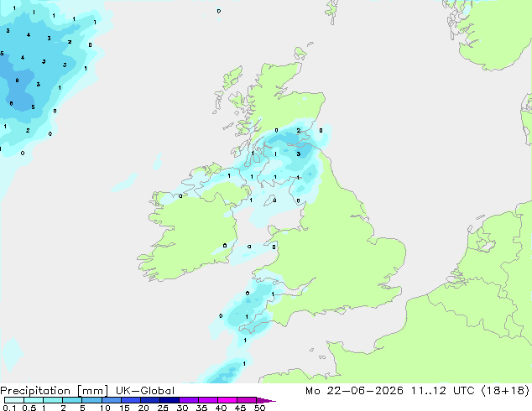
Task: Click the 20–25 mm legend color swatch
Action: pos(149,400)
